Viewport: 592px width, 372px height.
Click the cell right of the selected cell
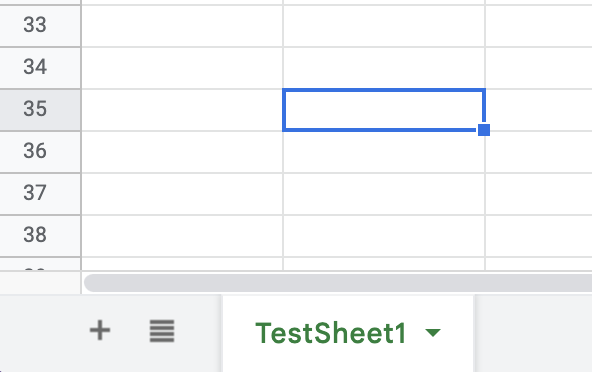(539, 110)
